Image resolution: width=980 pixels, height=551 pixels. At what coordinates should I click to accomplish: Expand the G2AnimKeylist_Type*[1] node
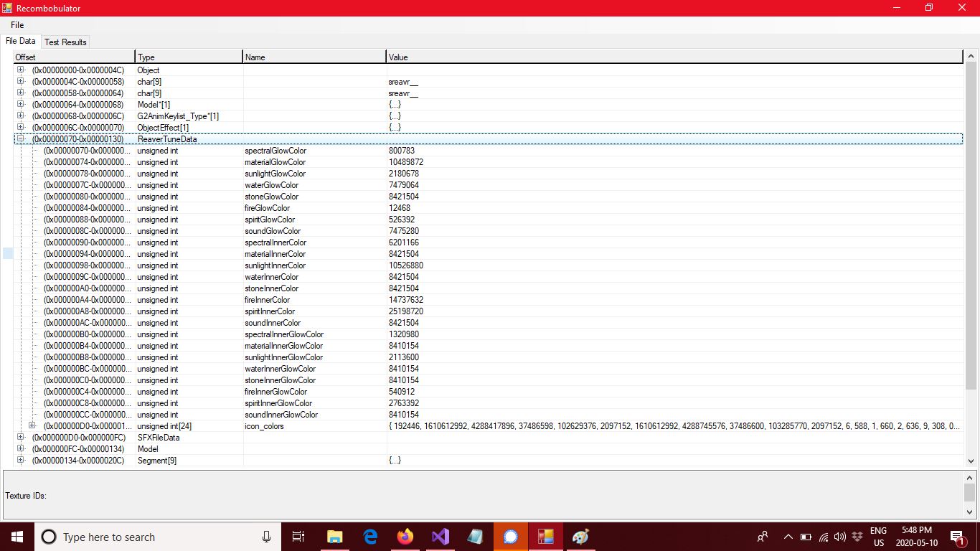tap(21, 116)
